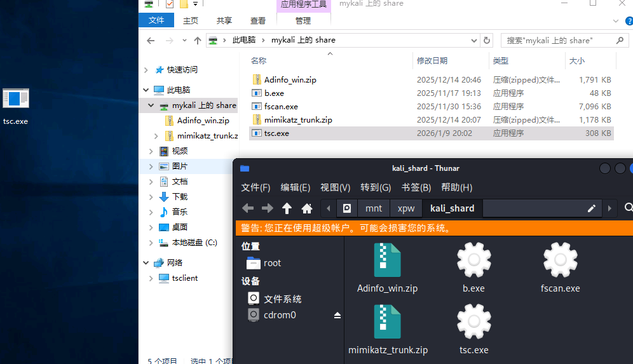Viewport: 633px width, 364px height.
Task: Select tsc.exe row in Explorer list
Action: click(431, 133)
